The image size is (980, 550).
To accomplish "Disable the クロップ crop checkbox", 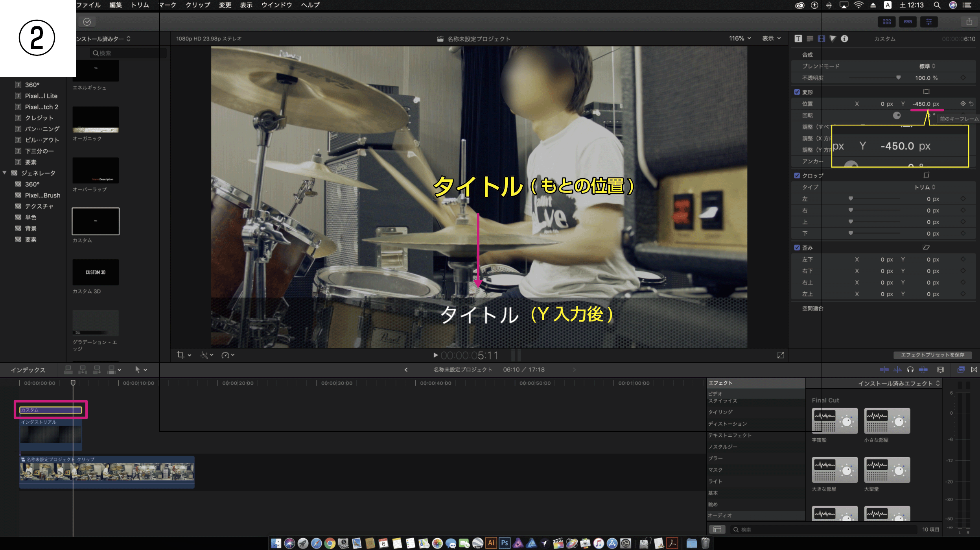I will (797, 175).
